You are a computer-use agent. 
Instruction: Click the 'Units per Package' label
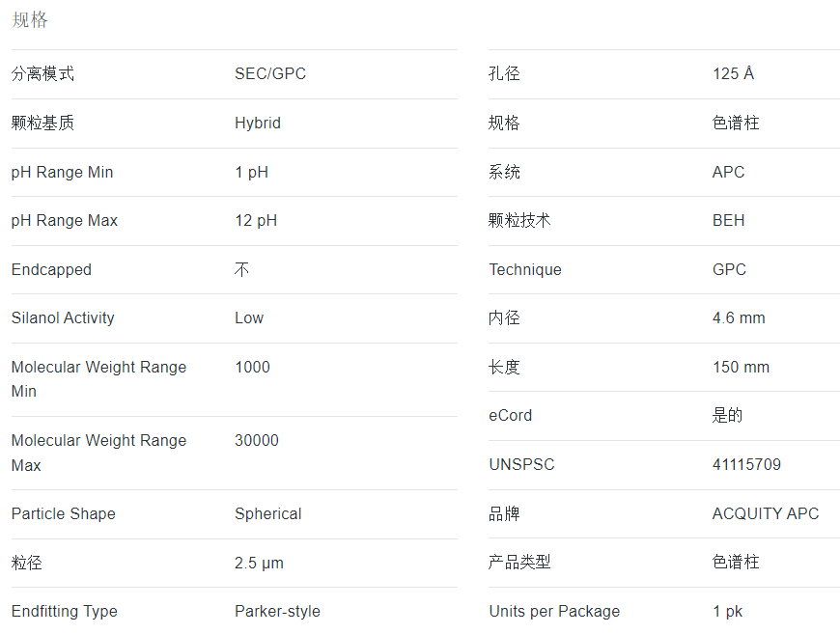coord(554,612)
